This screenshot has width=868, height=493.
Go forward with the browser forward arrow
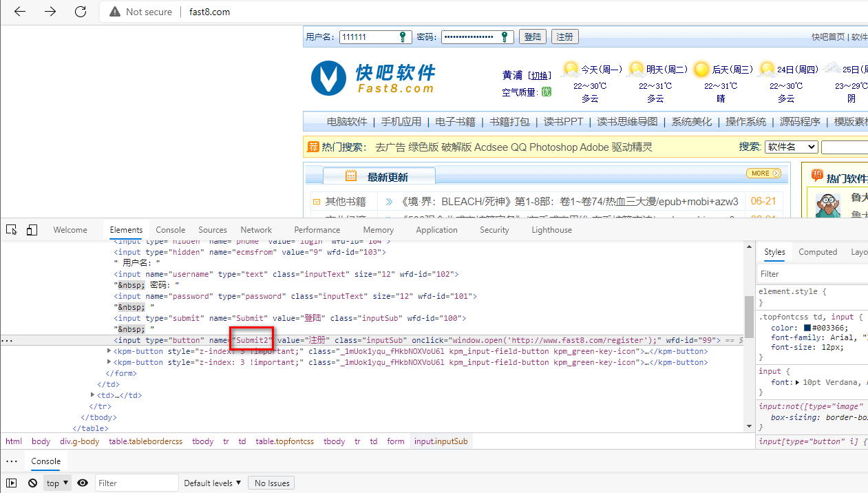(x=50, y=12)
